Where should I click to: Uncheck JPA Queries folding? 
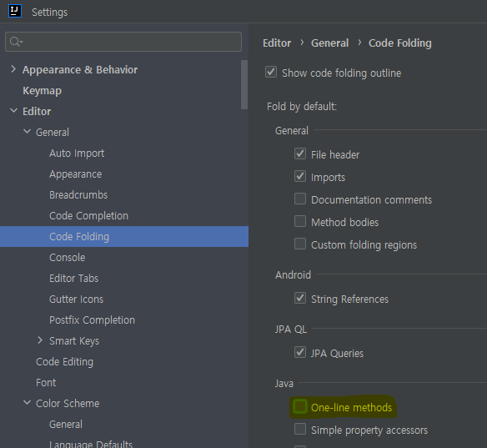[300, 352]
